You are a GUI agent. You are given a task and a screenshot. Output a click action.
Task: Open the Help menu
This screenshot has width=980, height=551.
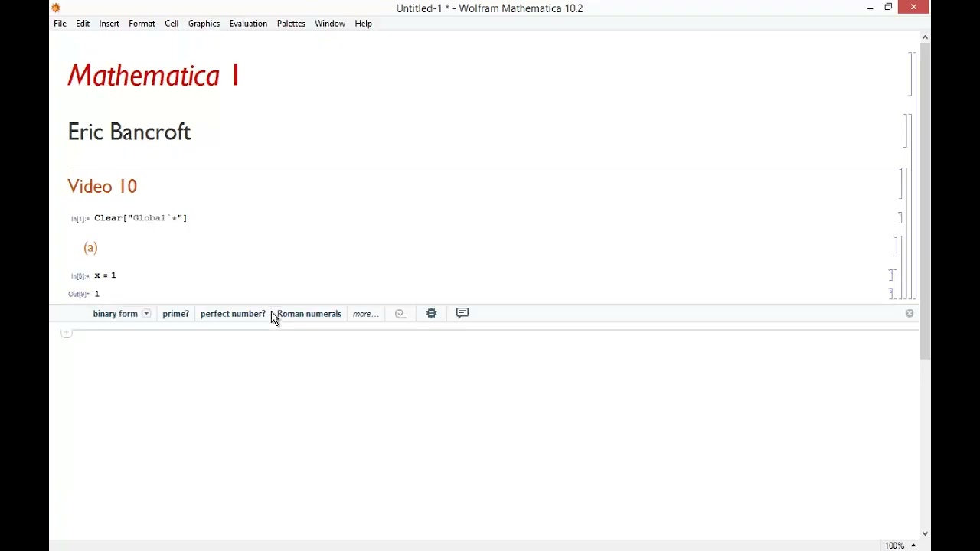click(x=363, y=24)
